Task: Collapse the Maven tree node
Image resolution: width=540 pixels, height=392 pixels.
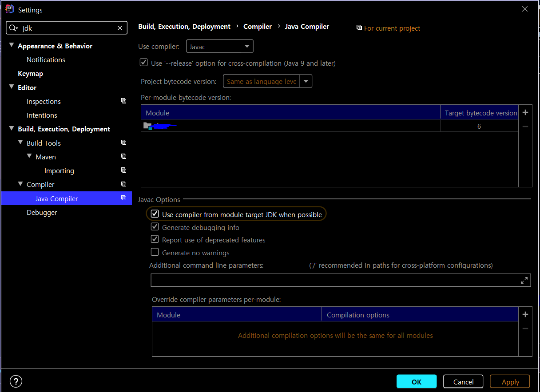Action: point(29,156)
